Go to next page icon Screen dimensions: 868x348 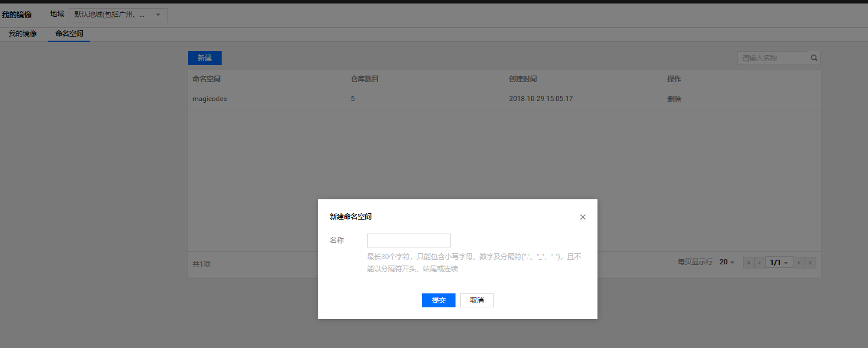tap(799, 263)
